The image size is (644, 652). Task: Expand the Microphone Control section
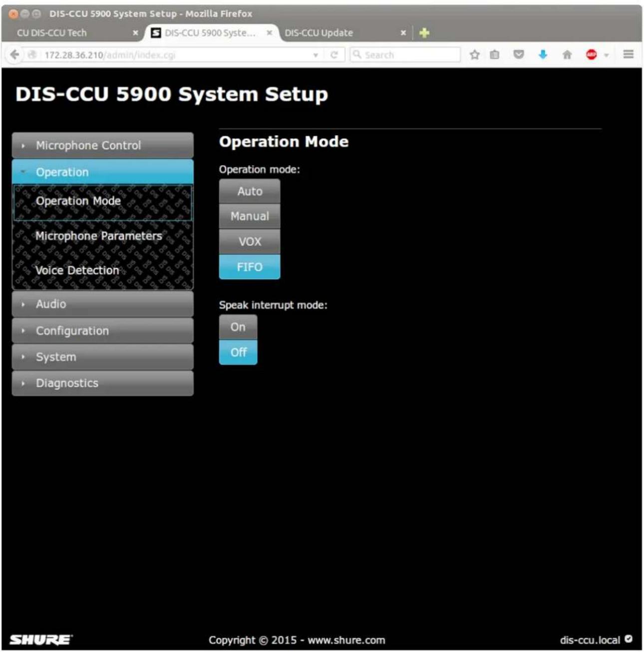103,145
